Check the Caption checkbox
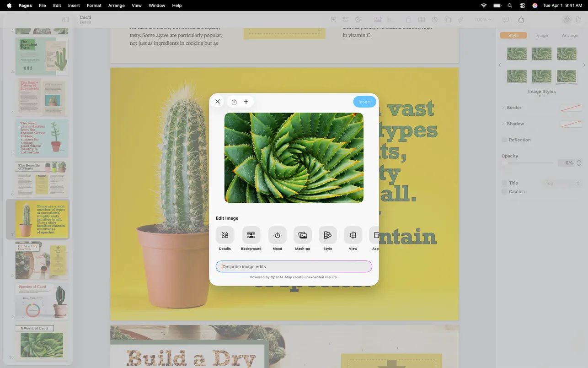This screenshot has height=368, width=588. pos(504,192)
